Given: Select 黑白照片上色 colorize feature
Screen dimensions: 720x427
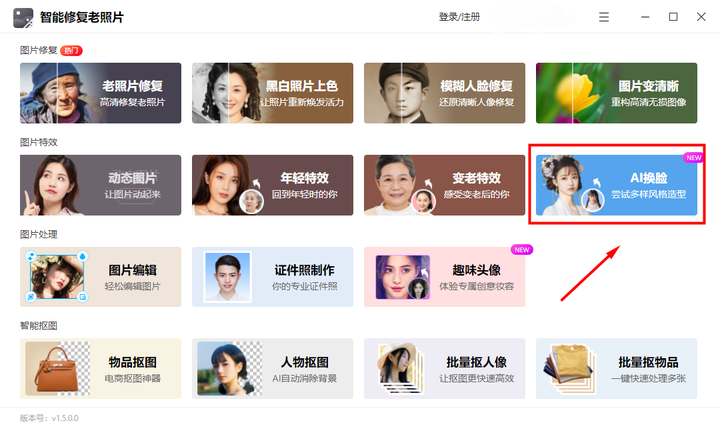Looking at the screenshot, I should point(272,93).
